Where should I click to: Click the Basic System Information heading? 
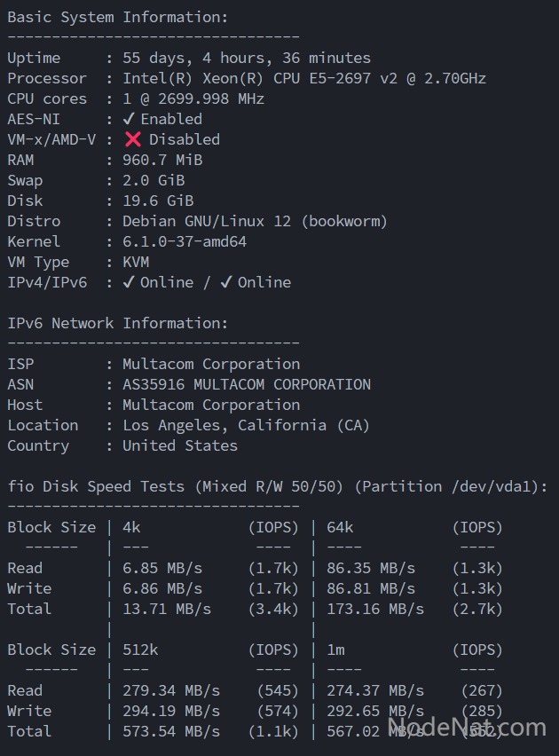pyautogui.click(x=117, y=17)
